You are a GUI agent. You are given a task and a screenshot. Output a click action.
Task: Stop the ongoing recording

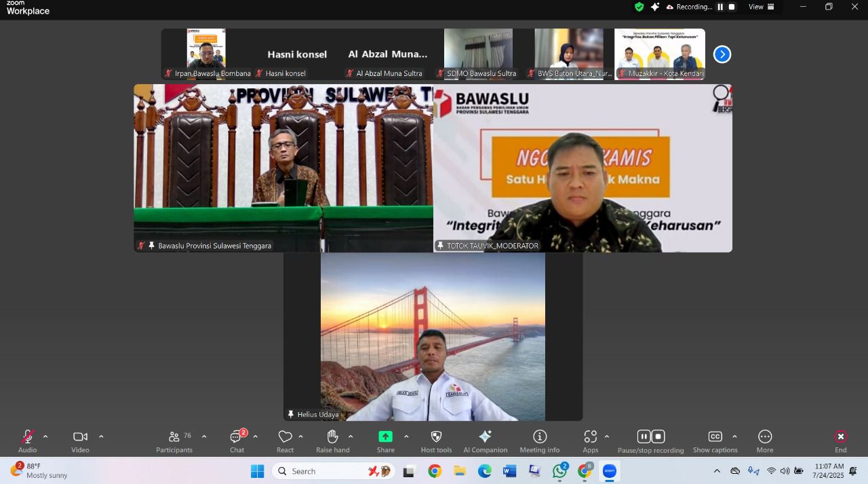658,436
